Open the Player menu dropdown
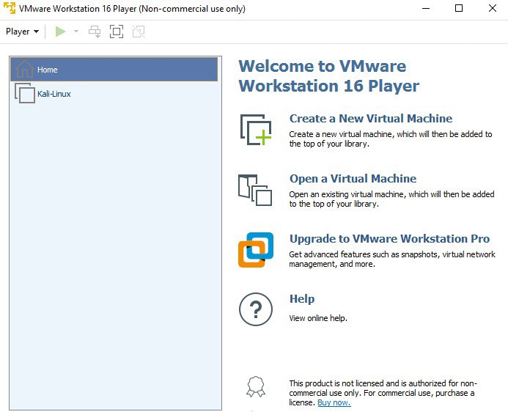508x420 pixels. (x=22, y=32)
